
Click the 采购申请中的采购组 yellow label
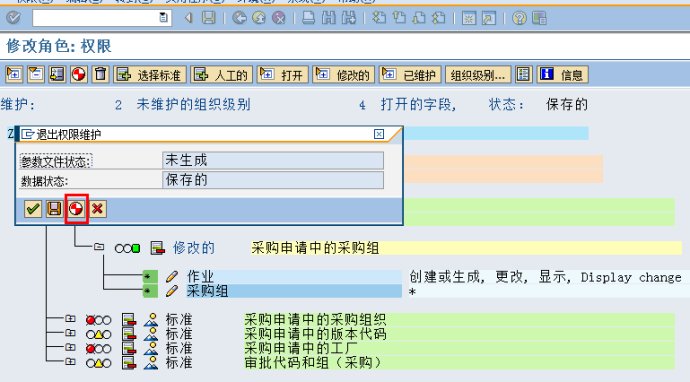(315, 248)
